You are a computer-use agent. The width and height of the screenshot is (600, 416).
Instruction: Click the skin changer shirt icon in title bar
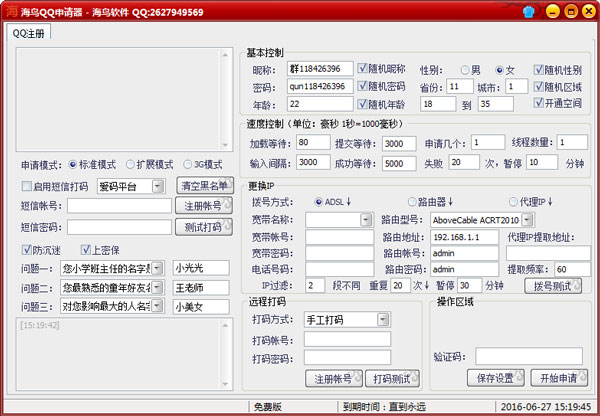point(530,11)
